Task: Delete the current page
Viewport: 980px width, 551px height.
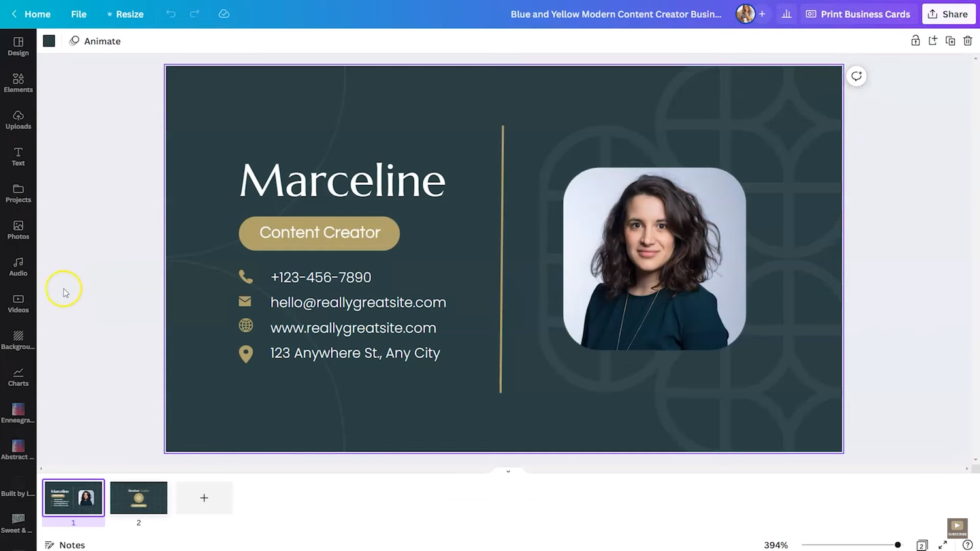Action: (x=968, y=40)
